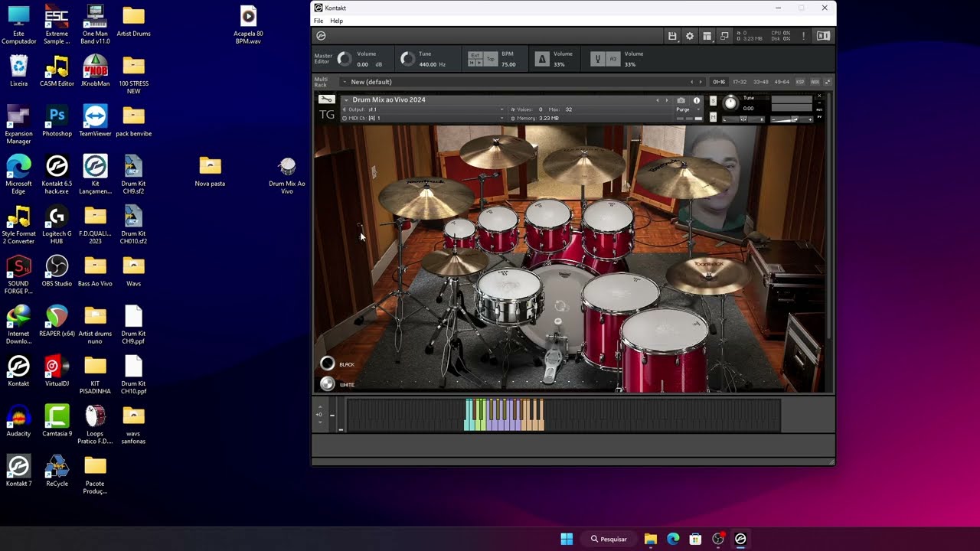Select the BLACK drum kit option
This screenshot has width=980, height=551.
(x=328, y=364)
